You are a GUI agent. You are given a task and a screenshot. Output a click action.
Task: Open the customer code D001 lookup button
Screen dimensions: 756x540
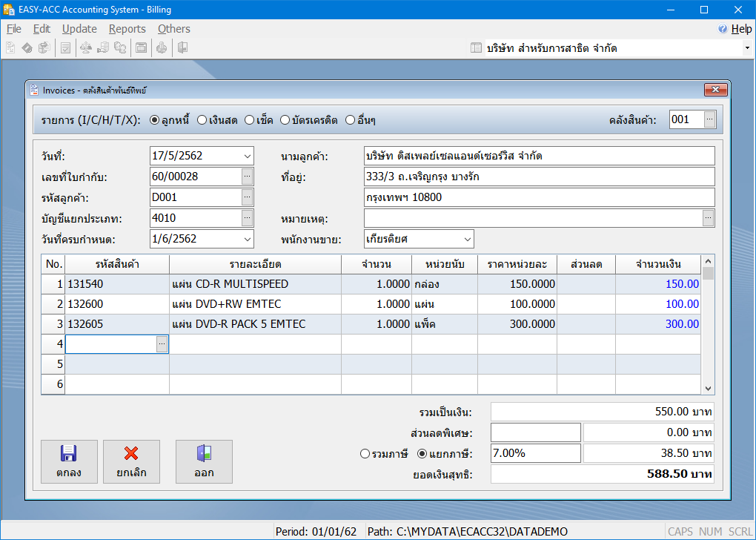[x=248, y=197]
